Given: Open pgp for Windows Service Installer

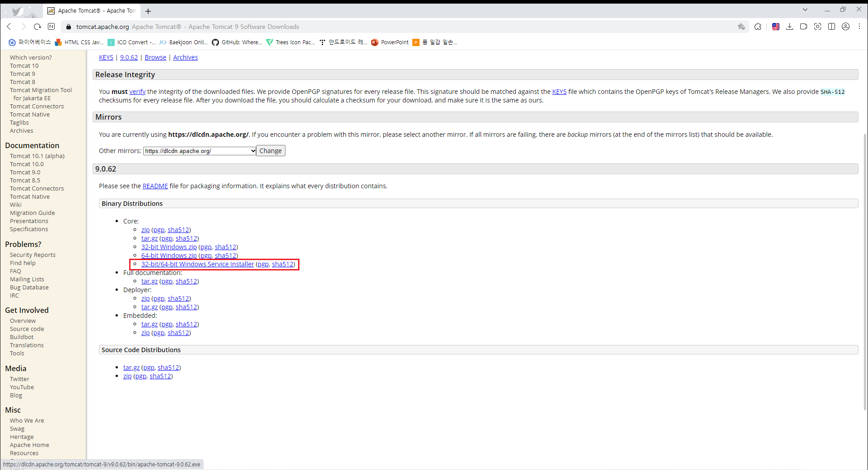Looking at the screenshot, I should (263, 264).
